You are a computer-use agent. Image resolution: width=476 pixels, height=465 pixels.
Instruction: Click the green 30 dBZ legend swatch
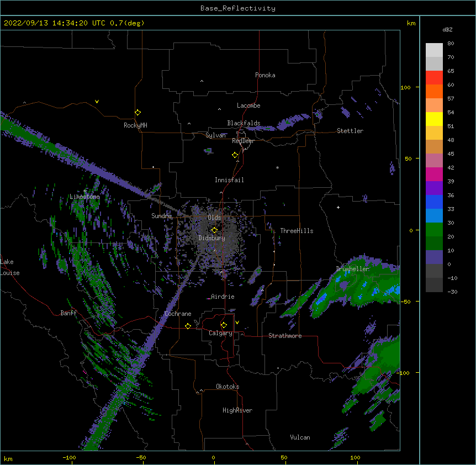pos(434,230)
